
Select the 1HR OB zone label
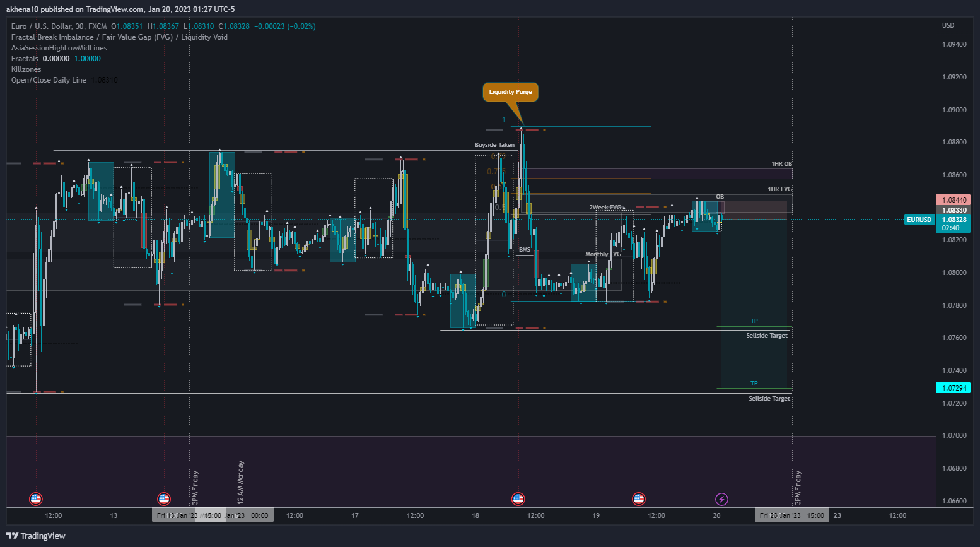coord(781,164)
